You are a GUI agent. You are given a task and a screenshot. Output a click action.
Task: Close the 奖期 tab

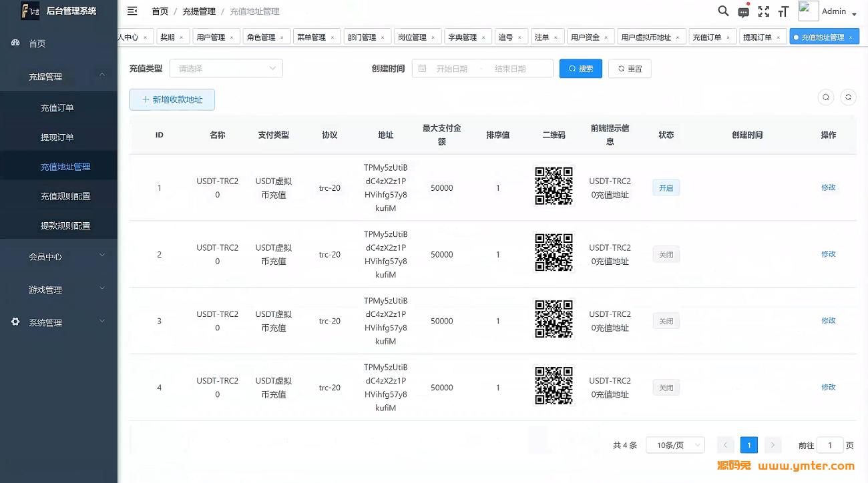pos(181,37)
